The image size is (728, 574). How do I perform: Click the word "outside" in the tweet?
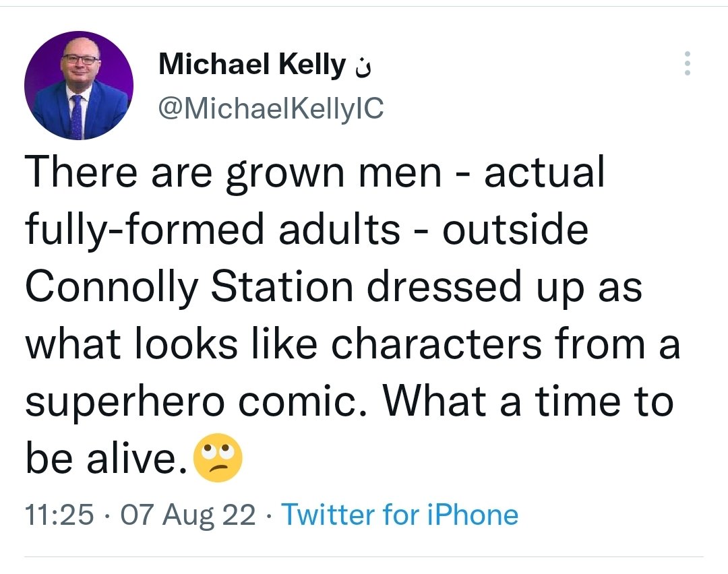pyautogui.click(x=515, y=230)
